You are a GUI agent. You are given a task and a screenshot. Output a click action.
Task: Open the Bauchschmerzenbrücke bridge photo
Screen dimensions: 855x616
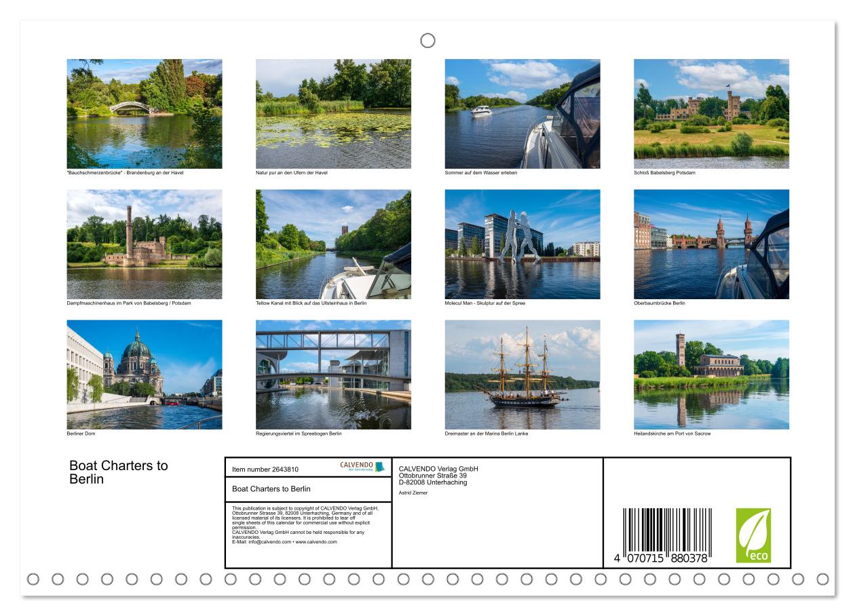tap(145, 114)
